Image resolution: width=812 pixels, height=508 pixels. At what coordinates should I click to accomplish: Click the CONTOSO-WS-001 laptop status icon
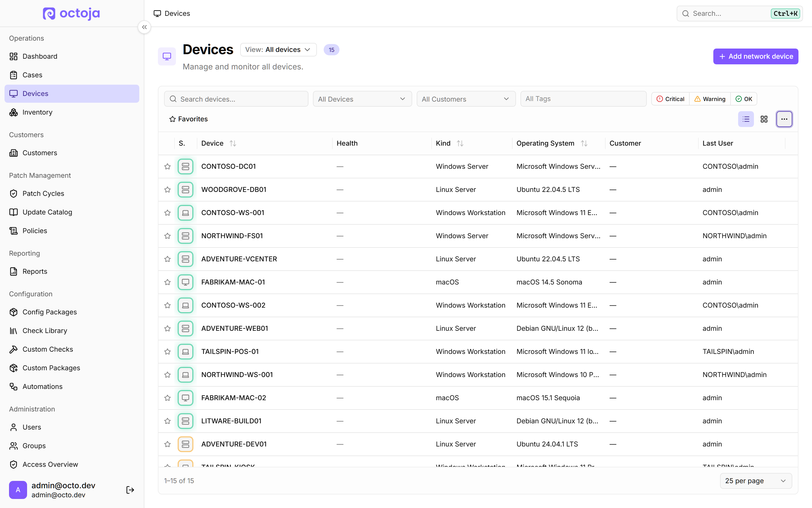click(x=186, y=213)
